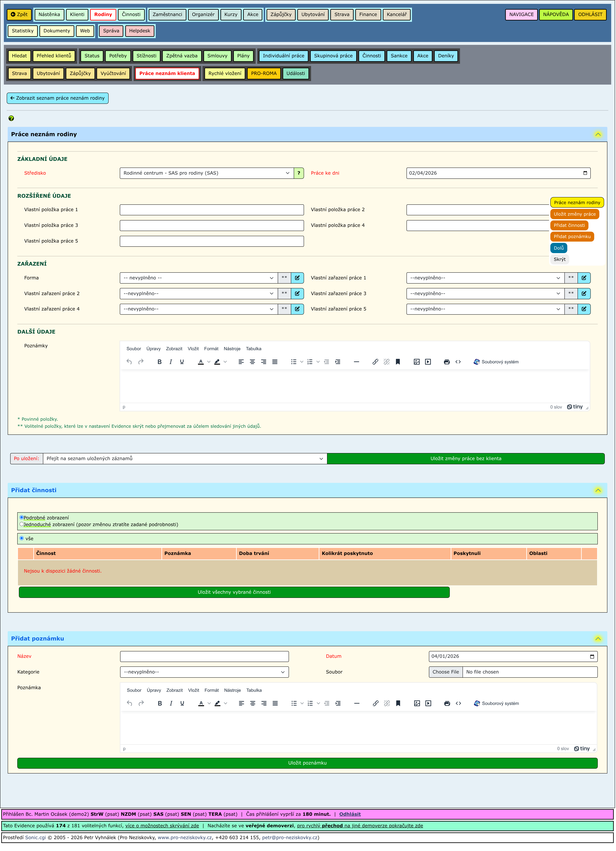Select the Jednoduché zobrazení radio button
616x851 pixels.
tap(22, 524)
